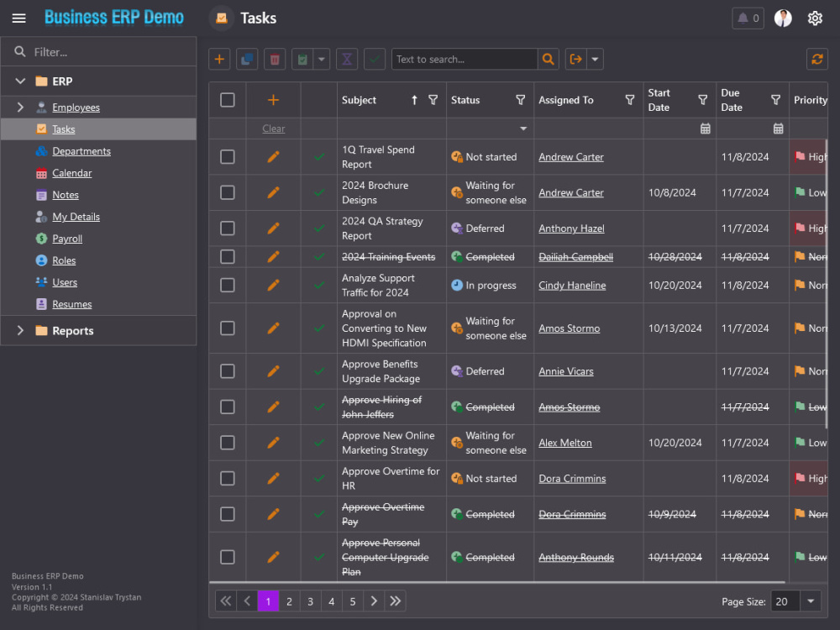Open Status column filter

520,100
